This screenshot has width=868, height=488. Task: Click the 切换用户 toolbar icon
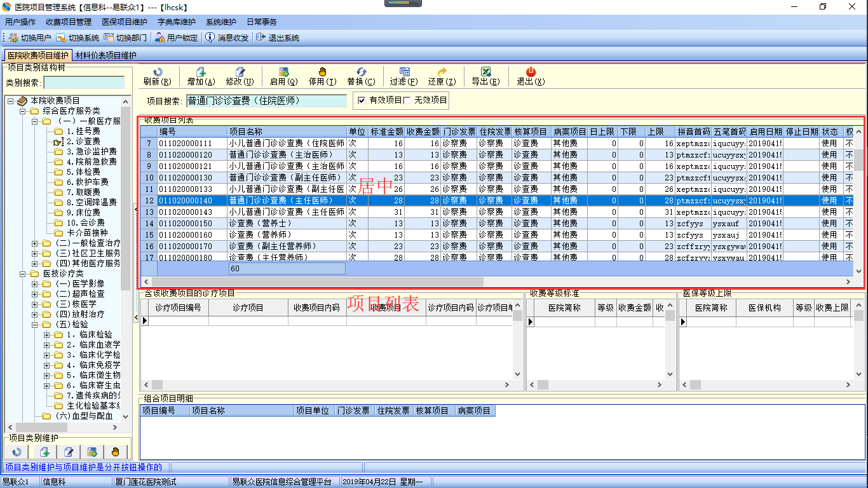(x=13, y=37)
